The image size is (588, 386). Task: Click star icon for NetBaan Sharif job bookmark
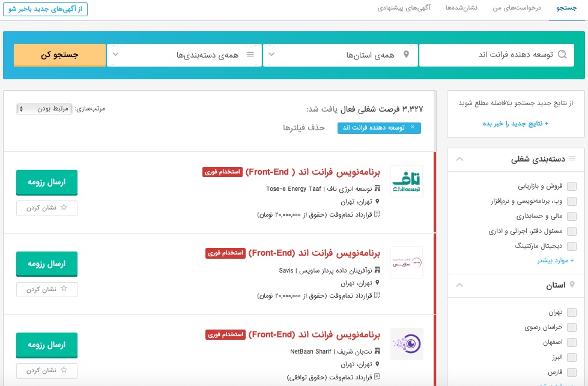(x=64, y=370)
